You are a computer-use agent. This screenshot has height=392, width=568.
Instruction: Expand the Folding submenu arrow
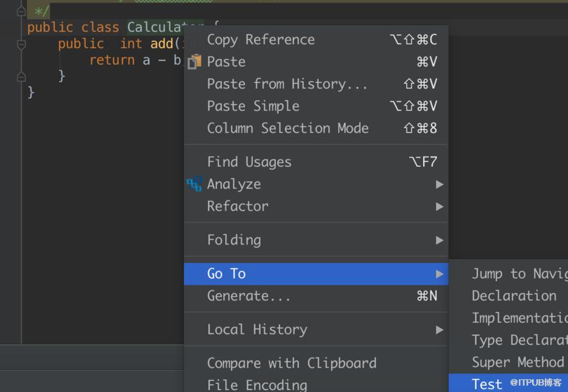[x=440, y=240]
